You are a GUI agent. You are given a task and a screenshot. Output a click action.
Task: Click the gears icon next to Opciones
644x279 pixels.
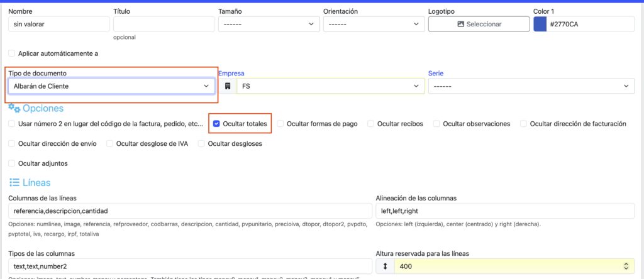pyautogui.click(x=14, y=109)
